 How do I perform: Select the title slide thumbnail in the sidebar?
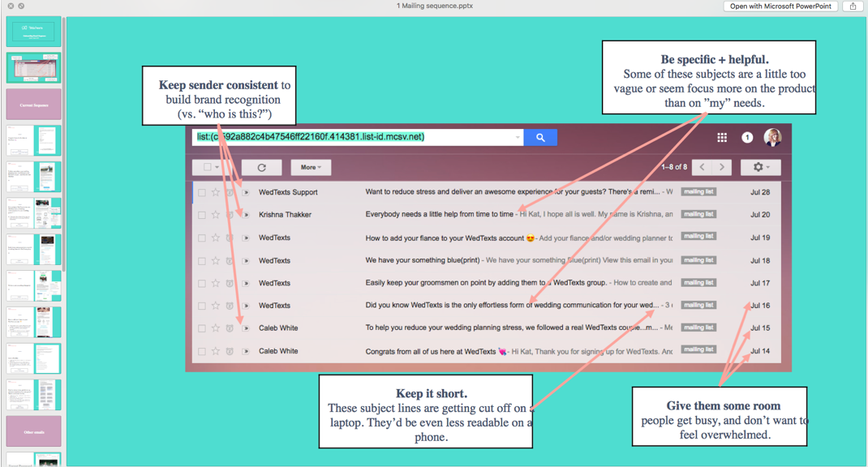pos(34,31)
